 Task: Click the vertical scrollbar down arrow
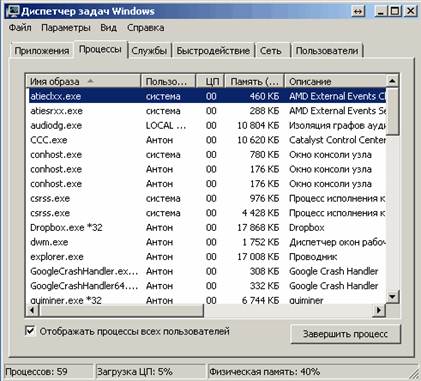[x=392, y=297]
